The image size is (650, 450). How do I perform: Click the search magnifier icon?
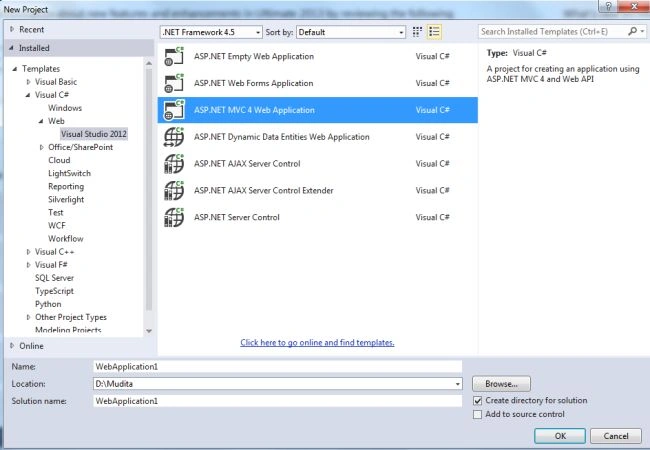point(632,31)
